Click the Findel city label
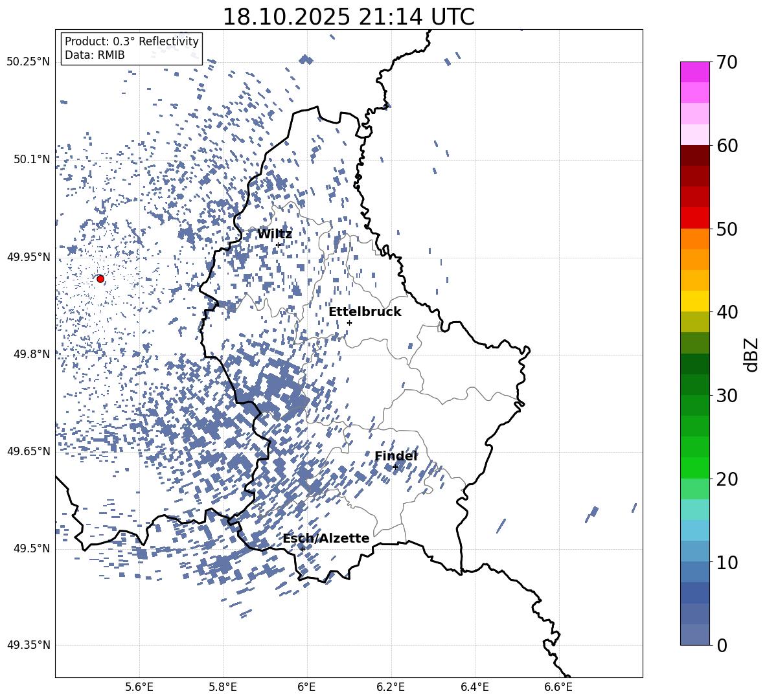 (x=396, y=456)
